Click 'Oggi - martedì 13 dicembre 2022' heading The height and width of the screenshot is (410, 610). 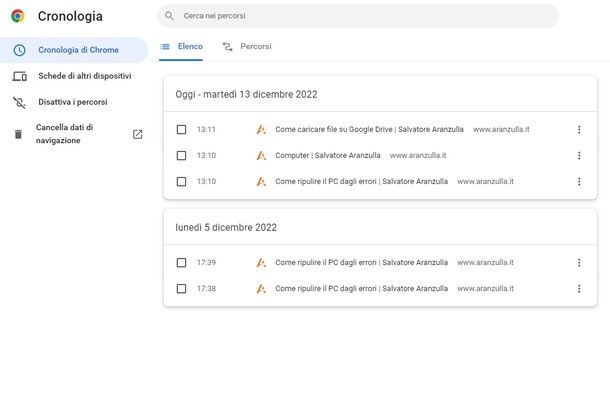coord(246,95)
